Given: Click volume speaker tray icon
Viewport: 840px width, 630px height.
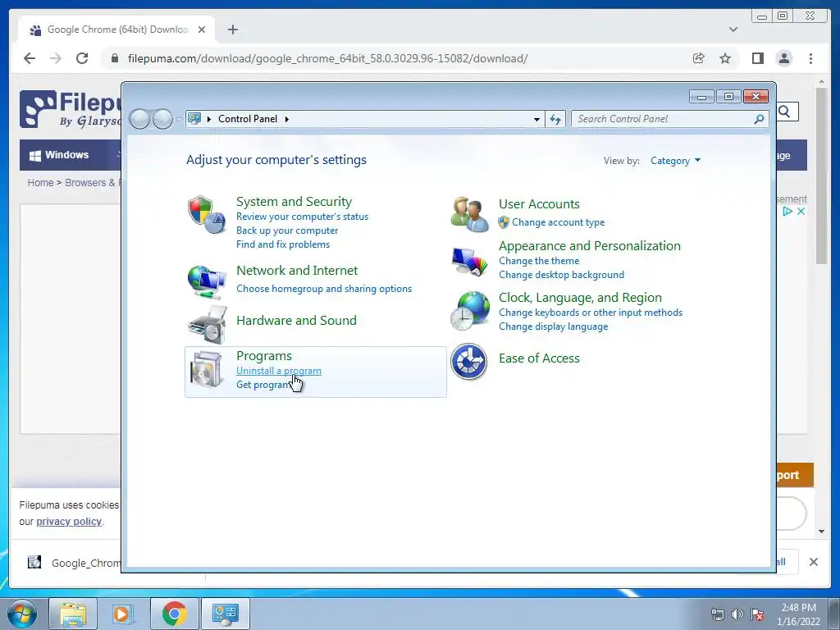Looking at the screenshot, I should [x=737, y=614].
